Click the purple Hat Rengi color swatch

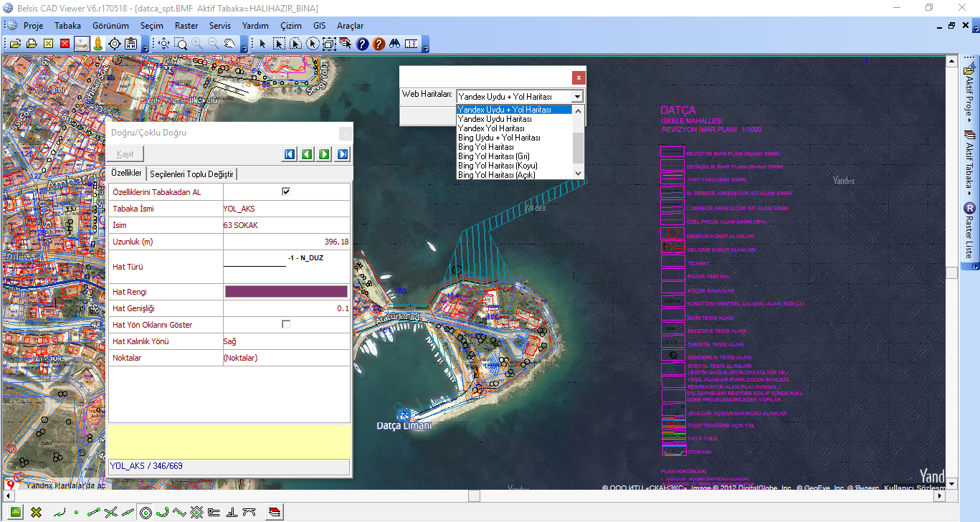click(286, 292)
